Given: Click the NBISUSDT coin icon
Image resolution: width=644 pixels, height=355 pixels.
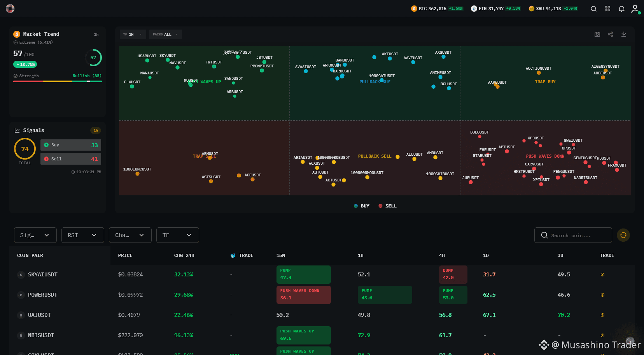Looking at the screenshot, I should (x=21, y=336).
